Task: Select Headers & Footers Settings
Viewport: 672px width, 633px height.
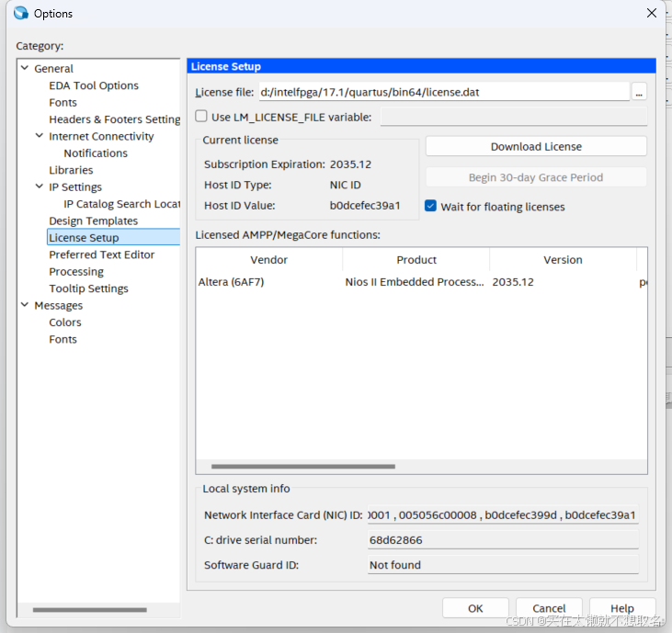Action: coord(114,119)
